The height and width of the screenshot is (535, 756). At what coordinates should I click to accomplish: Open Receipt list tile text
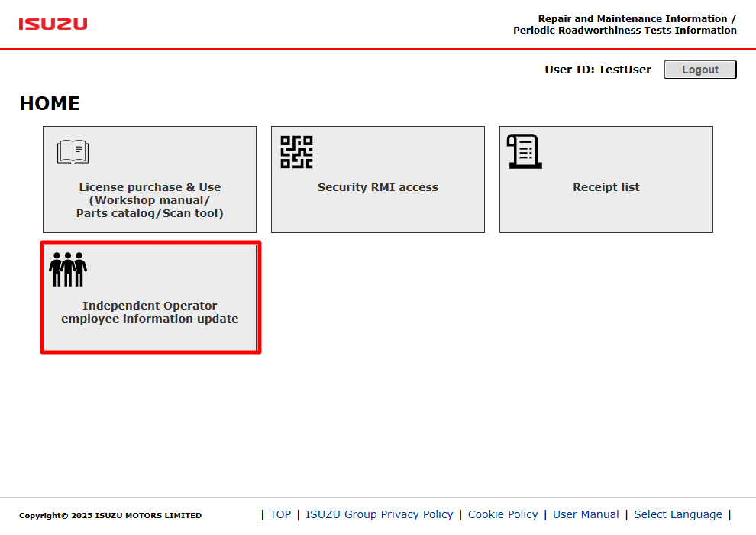pyautogui.click(x=606, y=187)
